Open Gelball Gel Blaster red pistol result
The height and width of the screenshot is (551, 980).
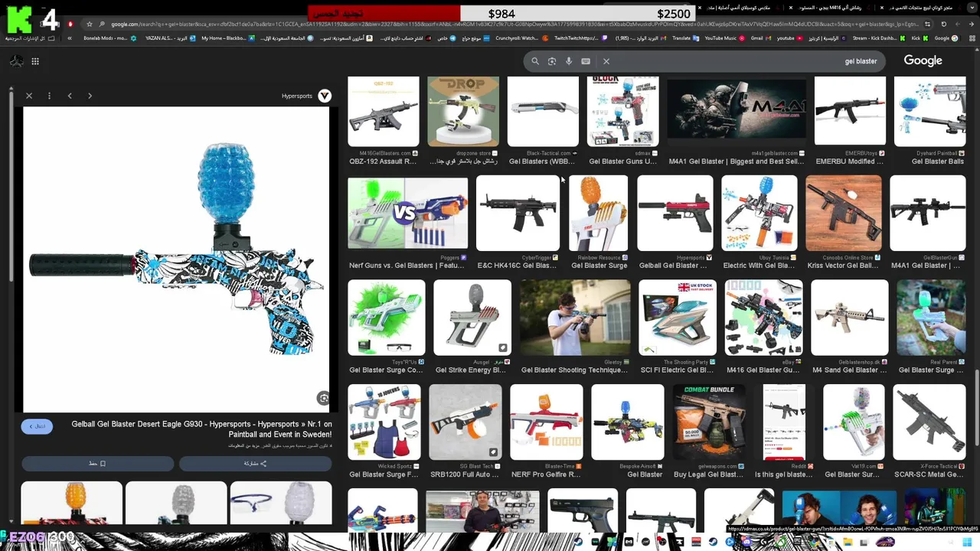tap(675, 214)
